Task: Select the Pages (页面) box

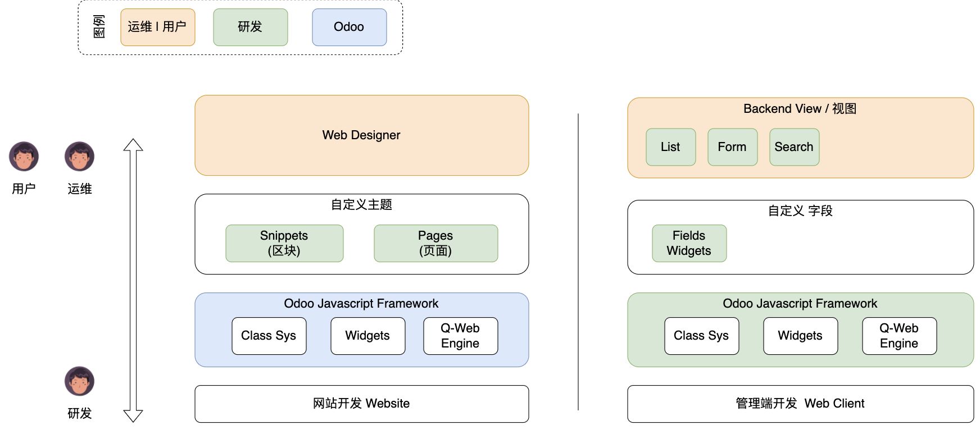Action: pyautogui.click(x=436, y=244)
